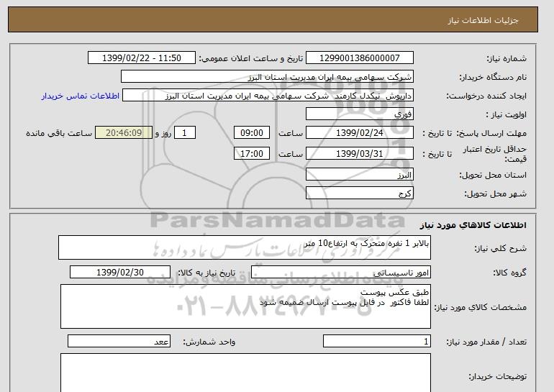Screen dimensions: 554x392
Task: Click the label نام دستگاه خریدار
Action: (x=493, y=77)
